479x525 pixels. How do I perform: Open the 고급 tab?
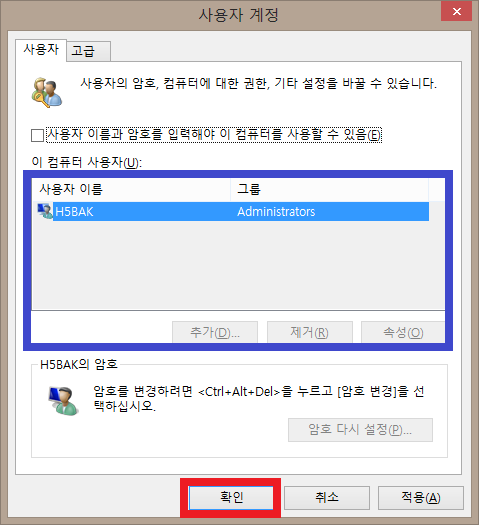point(88,51)
